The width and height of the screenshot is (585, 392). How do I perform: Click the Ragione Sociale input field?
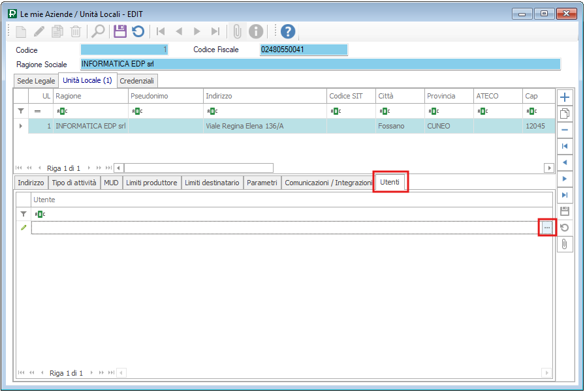[x=320, y=64]
